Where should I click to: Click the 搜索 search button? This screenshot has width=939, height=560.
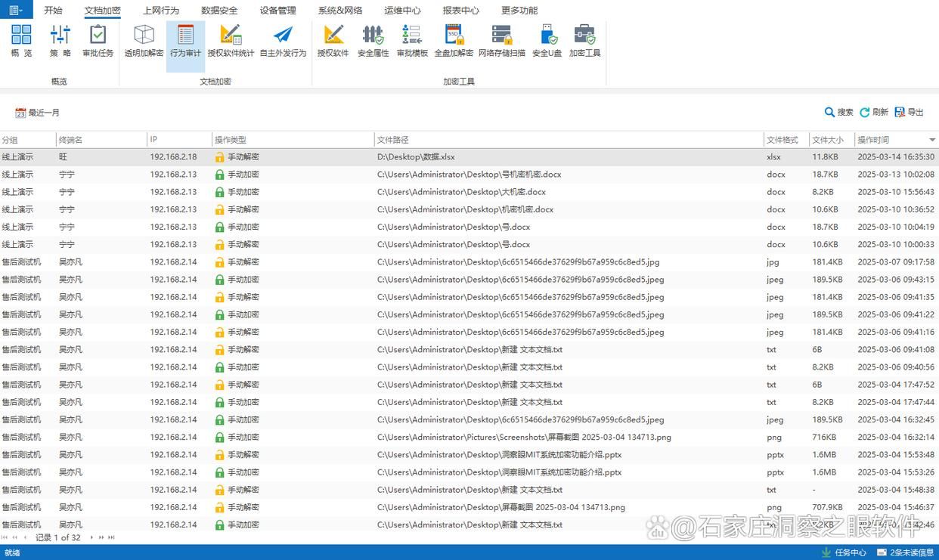point(838,112)
